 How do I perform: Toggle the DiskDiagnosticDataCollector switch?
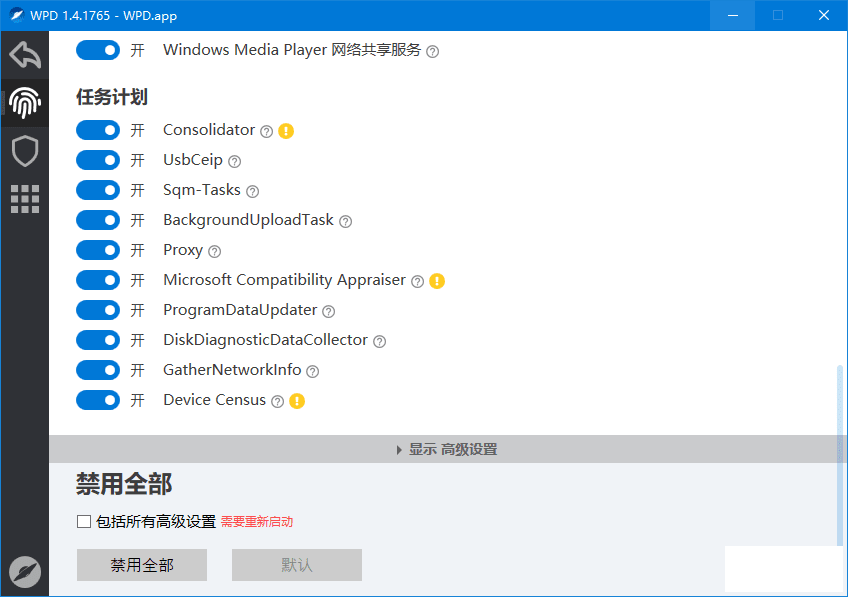98,340
